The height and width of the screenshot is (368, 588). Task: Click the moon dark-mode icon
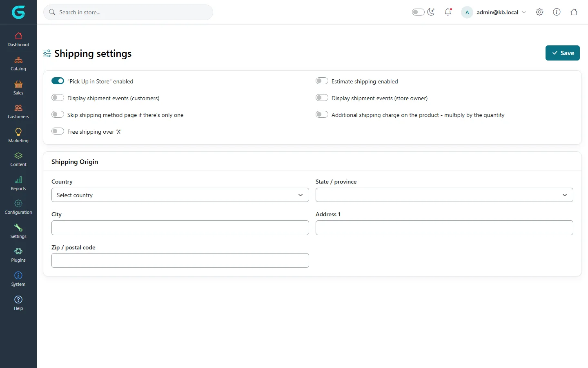click(431, 12)
